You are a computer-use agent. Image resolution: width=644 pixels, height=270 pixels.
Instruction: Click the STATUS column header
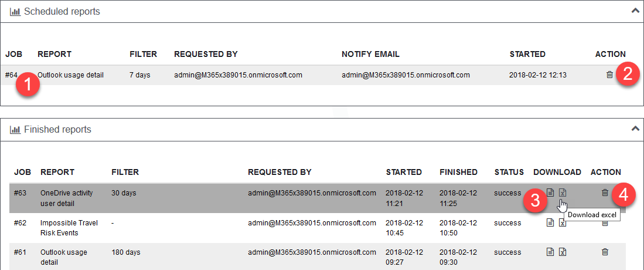(x=509, y=172)
